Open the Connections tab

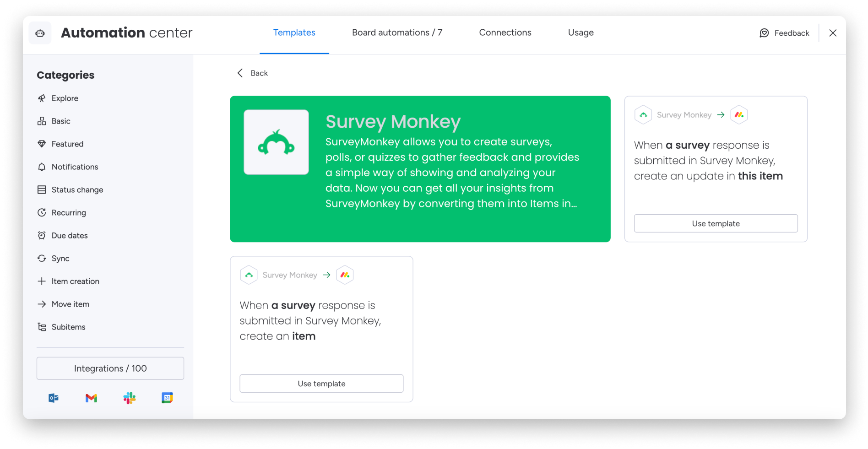click(x=505, y=32)
